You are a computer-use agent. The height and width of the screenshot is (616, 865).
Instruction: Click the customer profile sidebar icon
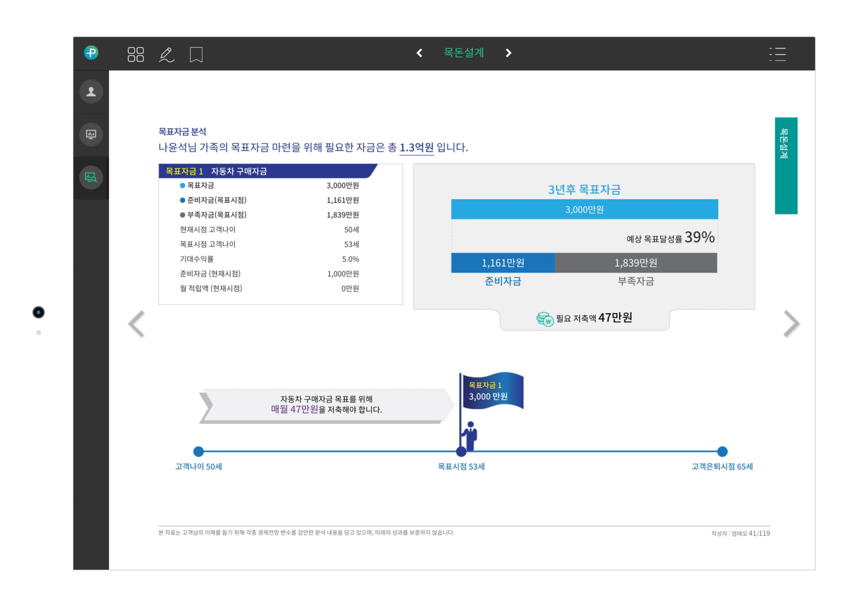(x=91, y=91)
